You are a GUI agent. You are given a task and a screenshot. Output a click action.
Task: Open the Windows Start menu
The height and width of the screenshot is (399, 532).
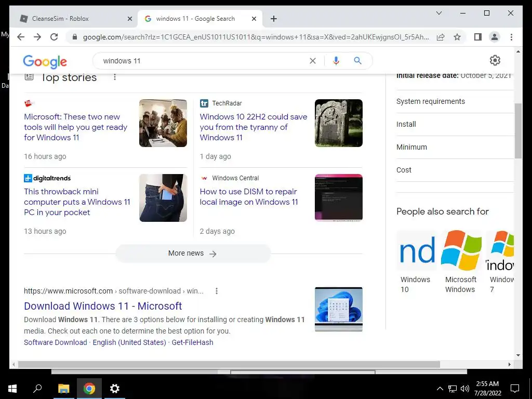pyautogui.click(x=12, y=389)
